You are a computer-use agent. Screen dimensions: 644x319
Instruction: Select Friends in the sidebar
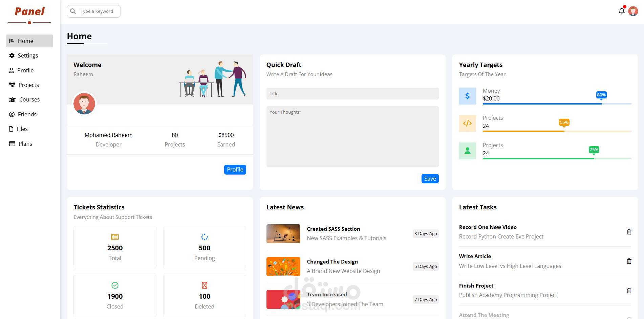[x=29, y=114]
